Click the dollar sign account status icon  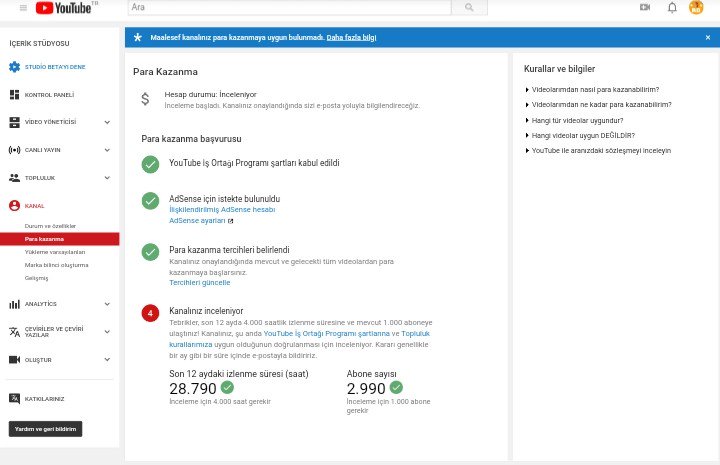pos(145,99)
